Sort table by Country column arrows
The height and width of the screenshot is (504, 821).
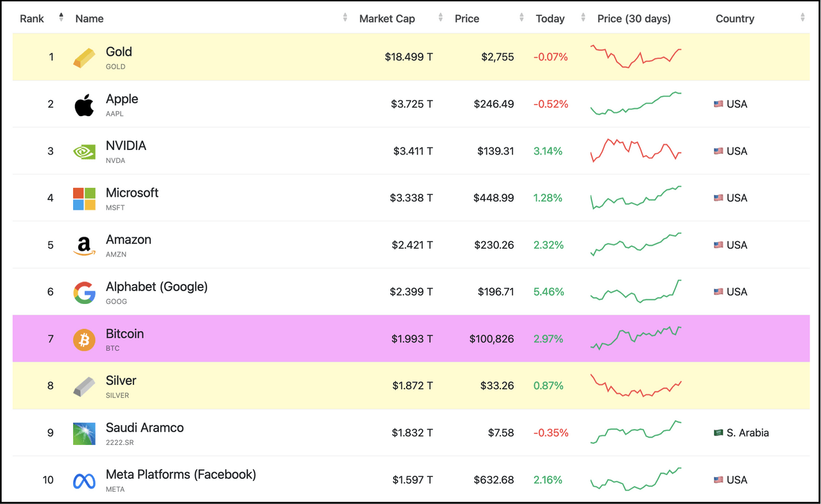coord(802,17)
